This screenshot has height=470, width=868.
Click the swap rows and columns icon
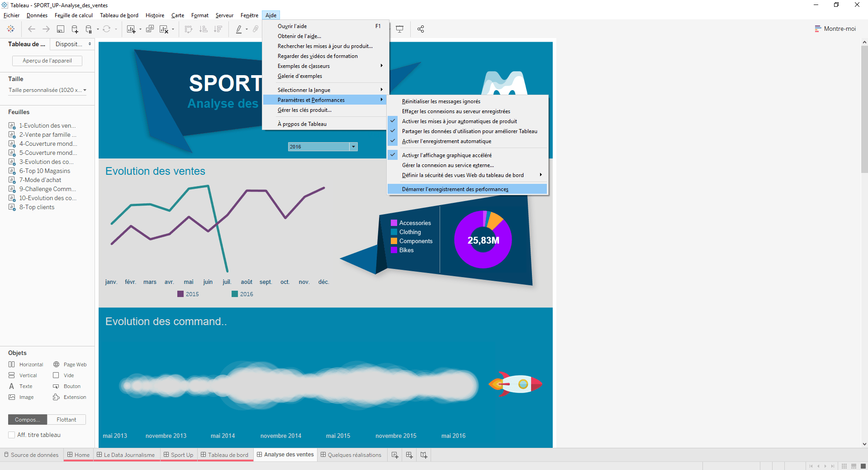(189, 29)
